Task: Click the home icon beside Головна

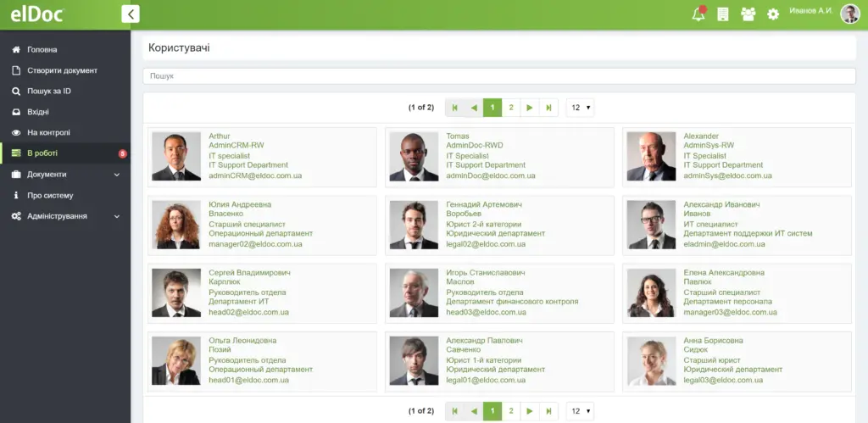Action: (x=16, y=49)
